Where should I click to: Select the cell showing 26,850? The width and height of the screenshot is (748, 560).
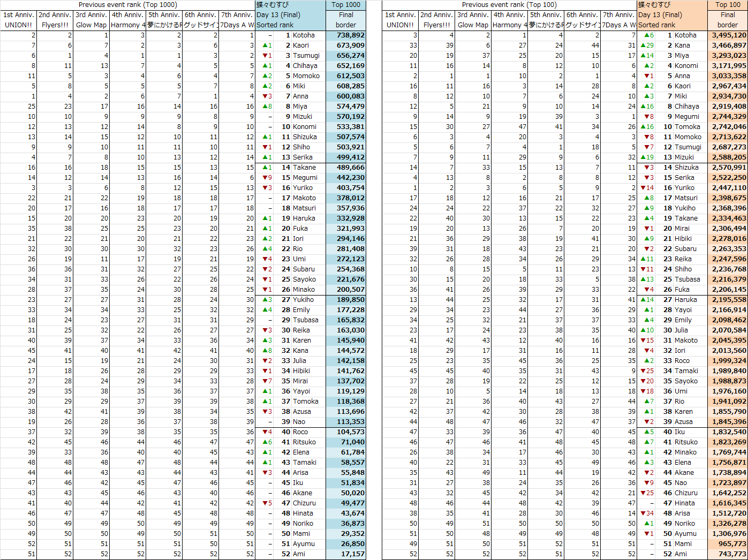[346, 544]
